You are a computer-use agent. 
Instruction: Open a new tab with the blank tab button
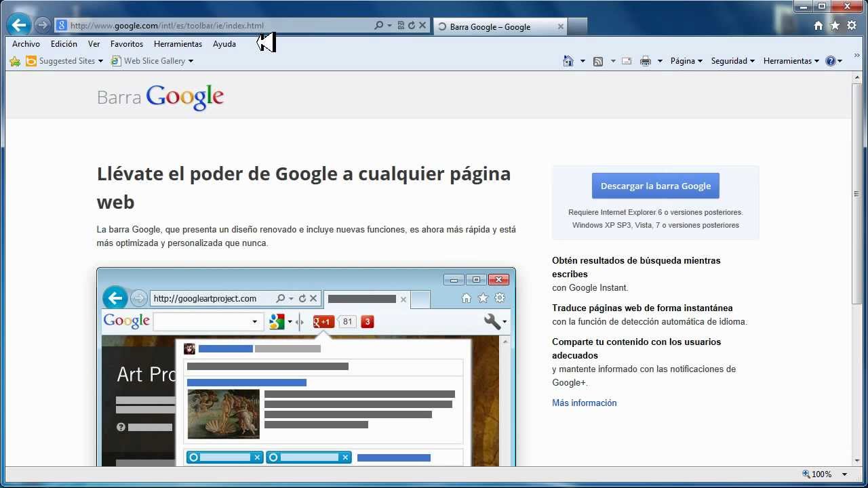click(x=577, y=26)
